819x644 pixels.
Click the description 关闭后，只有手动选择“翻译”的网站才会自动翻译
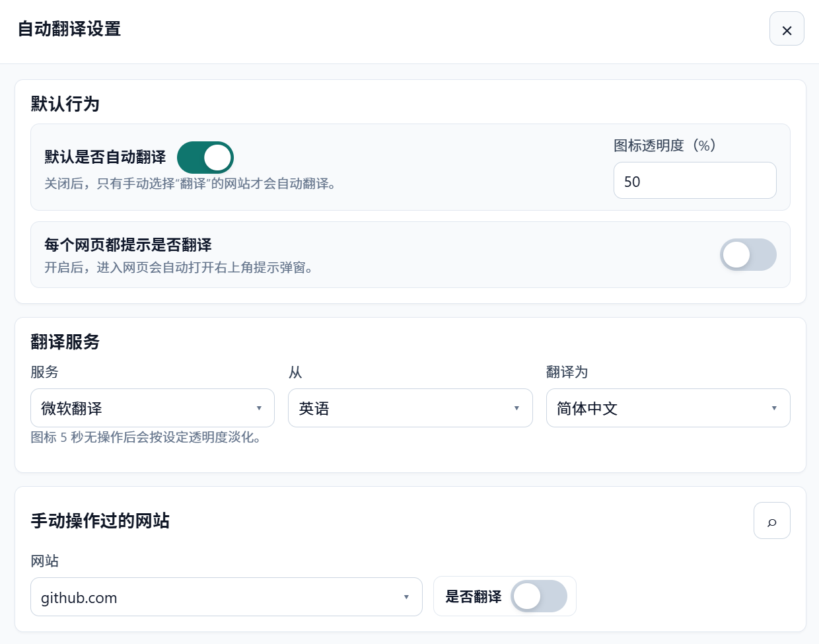tap(190, 184)
